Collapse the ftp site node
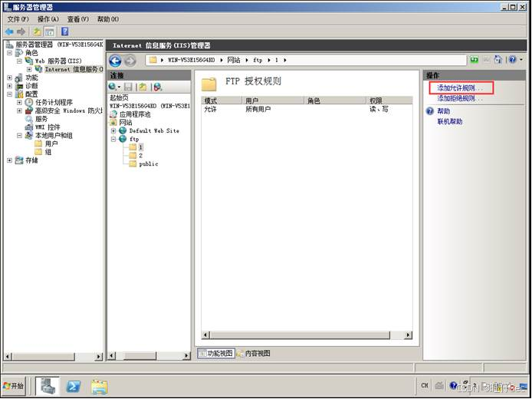Image resolution: width=532 pixels, height=399 pixels. pos(113,139)
